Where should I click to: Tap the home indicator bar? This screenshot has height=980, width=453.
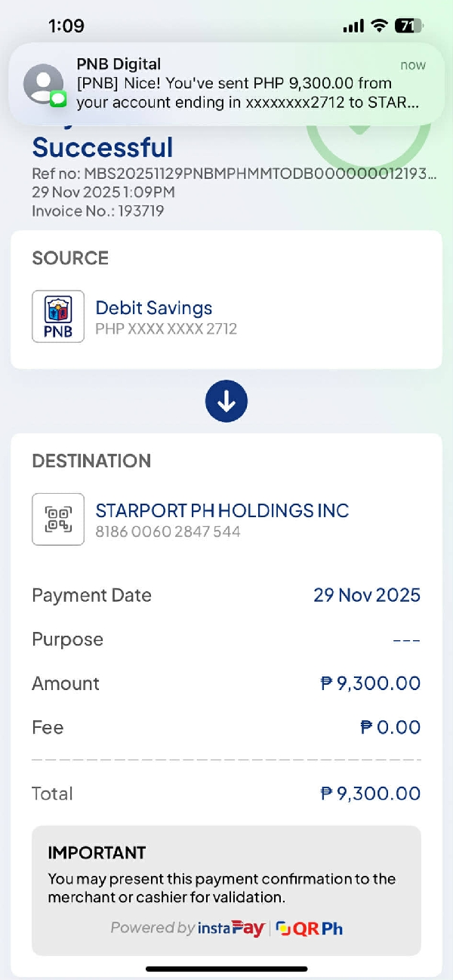click(226, 969)
